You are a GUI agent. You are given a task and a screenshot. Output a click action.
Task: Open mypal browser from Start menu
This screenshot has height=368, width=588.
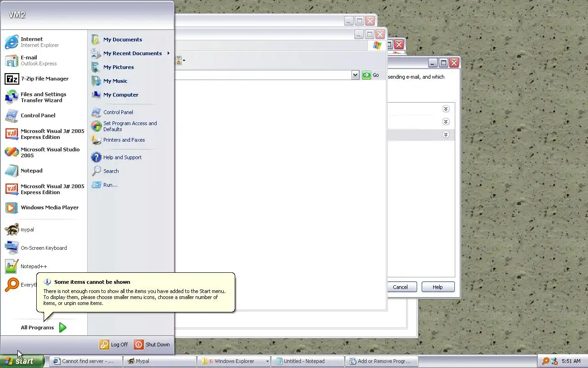[x=44, y=230]
